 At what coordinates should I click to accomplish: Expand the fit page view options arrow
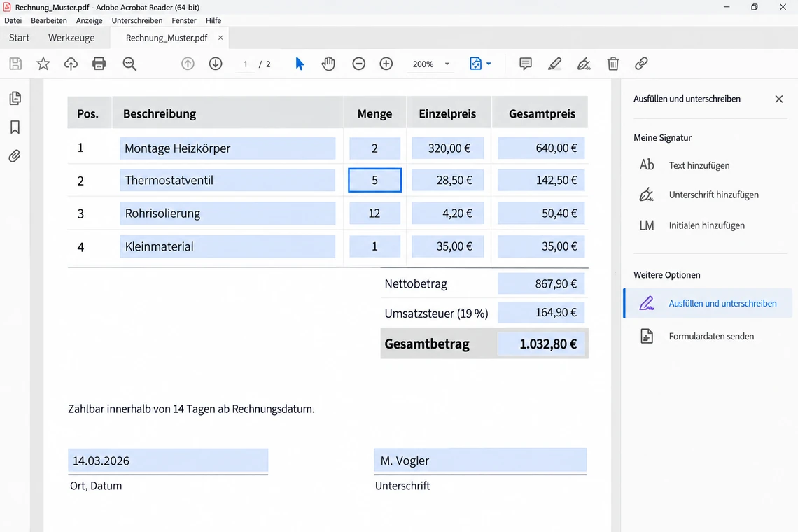[489, 64]
